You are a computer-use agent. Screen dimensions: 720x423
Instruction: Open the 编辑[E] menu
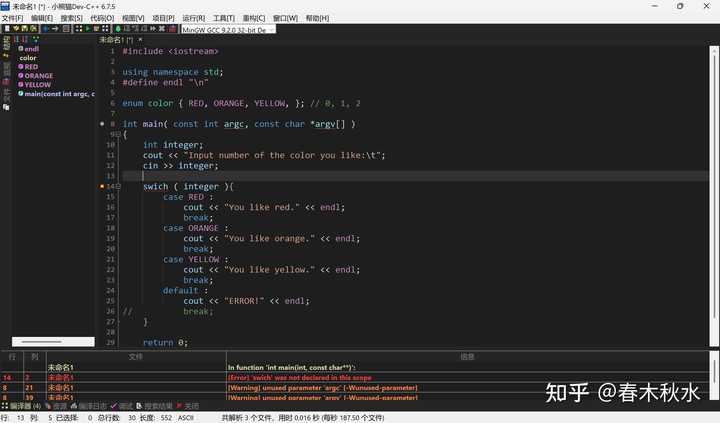point(42,18)
